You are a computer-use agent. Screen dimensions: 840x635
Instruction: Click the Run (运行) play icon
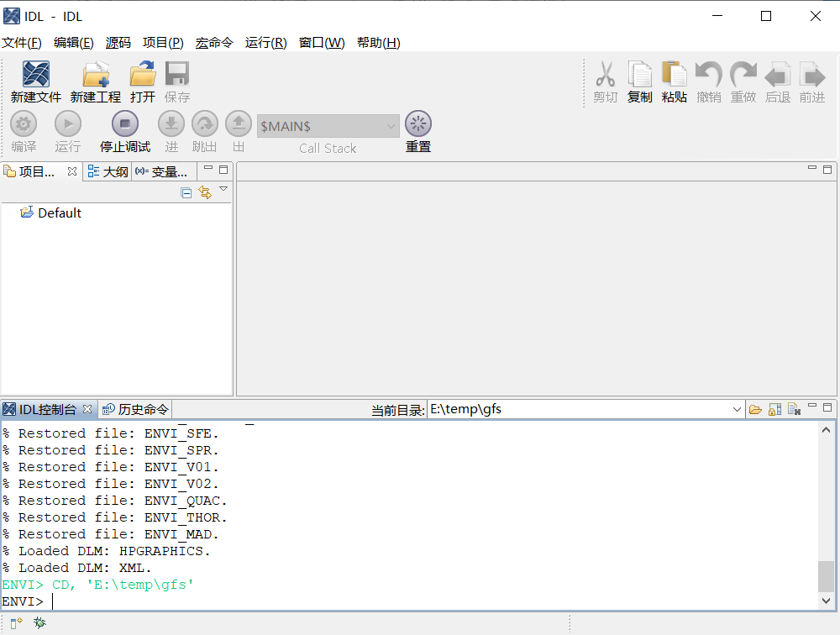[x=67, y=124]
